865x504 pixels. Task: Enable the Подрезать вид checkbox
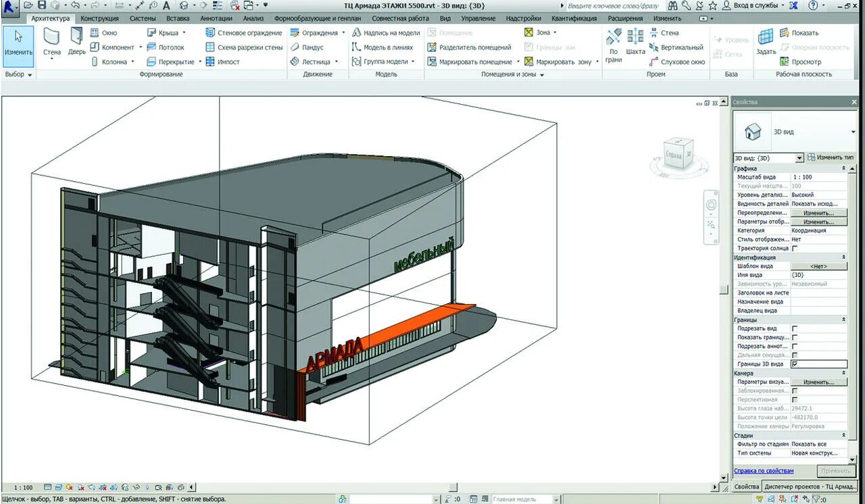(x=795, y=328)
